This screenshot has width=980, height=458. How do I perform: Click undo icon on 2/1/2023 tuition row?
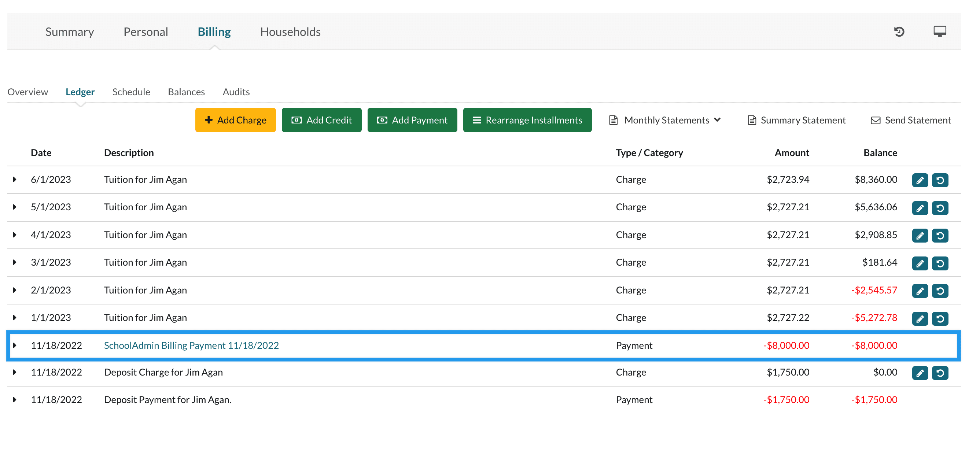pos(940,291)
